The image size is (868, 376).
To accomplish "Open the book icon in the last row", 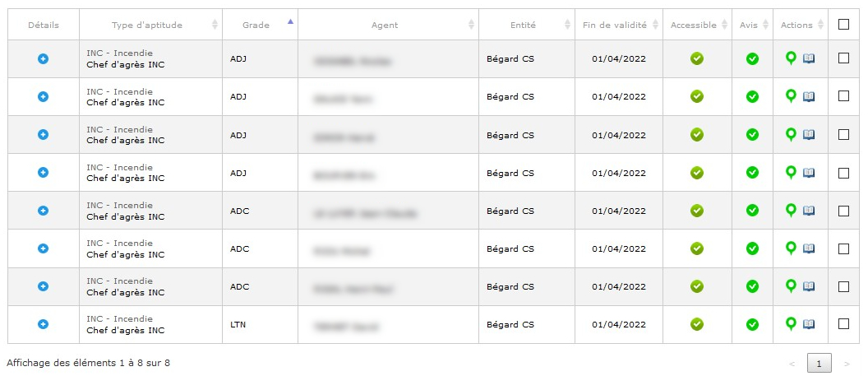I will tap(809, 324).
